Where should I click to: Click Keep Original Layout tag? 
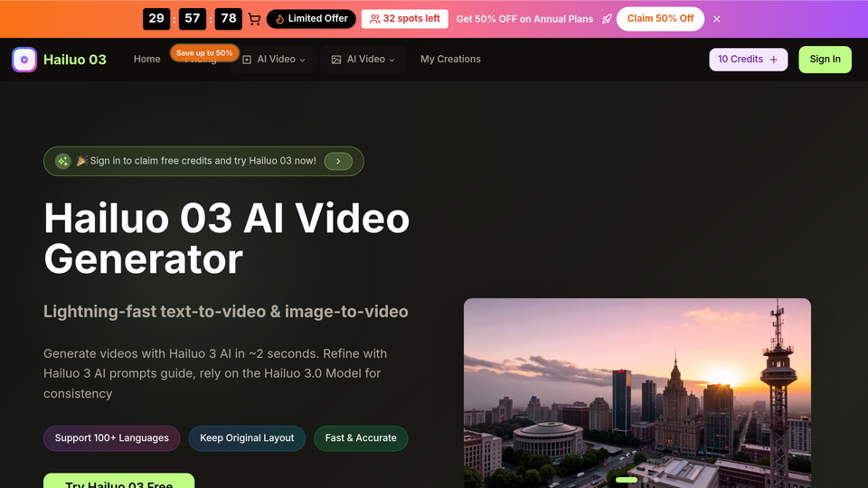[247, 438]
